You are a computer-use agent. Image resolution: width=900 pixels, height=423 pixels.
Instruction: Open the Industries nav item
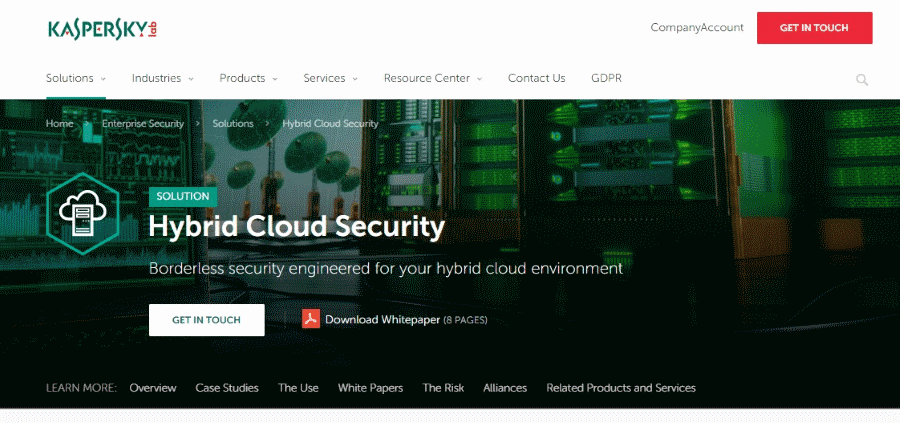(x=156, y=78)
